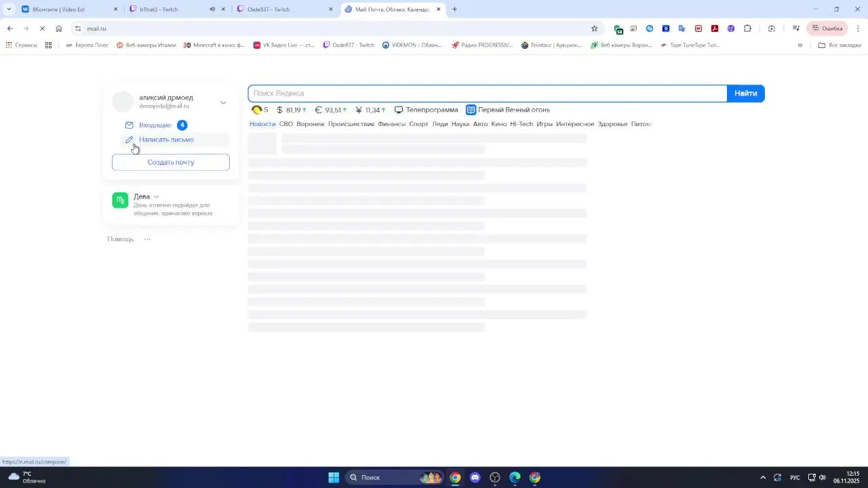Open the dollar exchange rate 81,19
Viewport: 868px width, 488px height.
coord(292,110)
